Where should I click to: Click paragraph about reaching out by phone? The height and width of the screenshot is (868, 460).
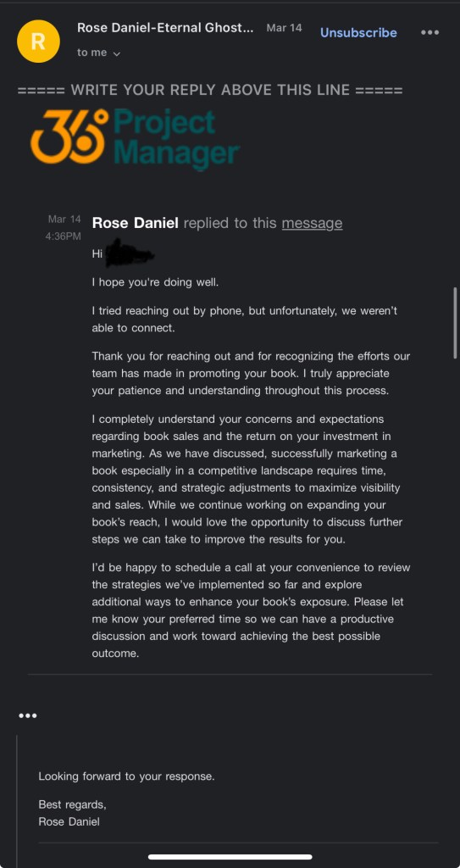(245, 320)
